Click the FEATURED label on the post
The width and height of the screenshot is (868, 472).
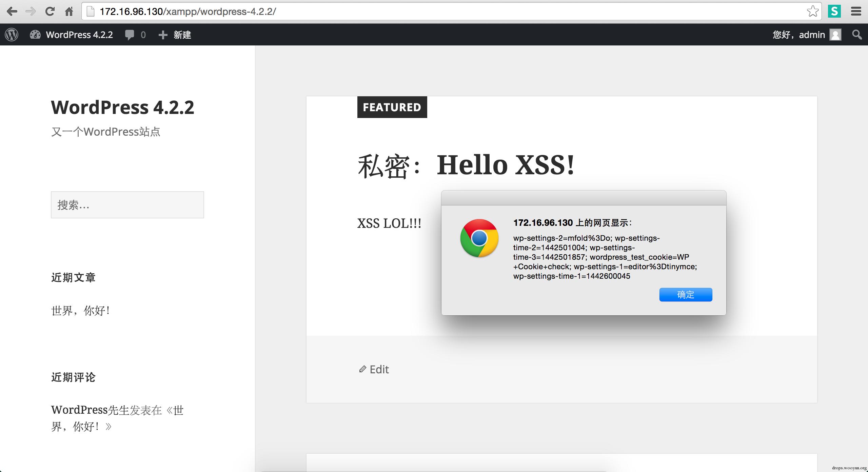392,107
